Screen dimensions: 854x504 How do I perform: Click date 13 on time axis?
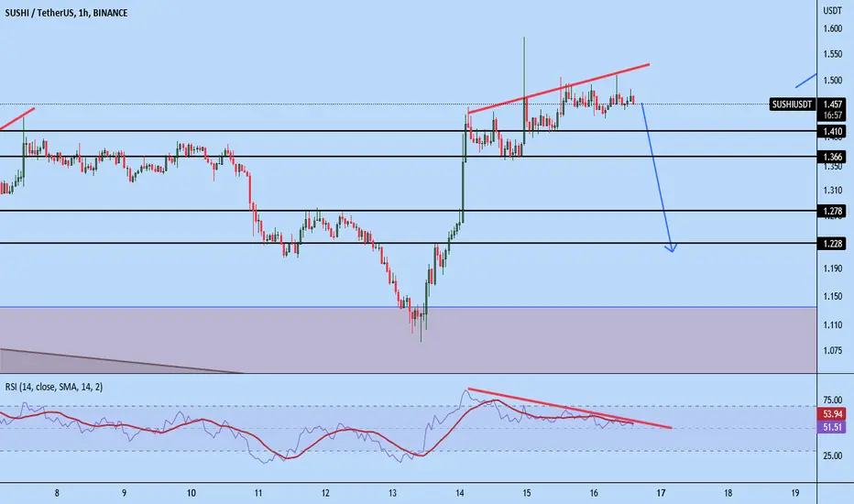393,493
